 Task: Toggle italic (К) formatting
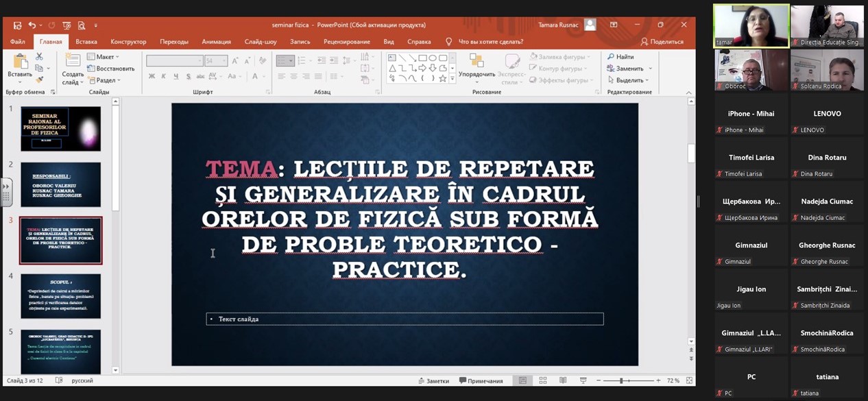(164, 76)
